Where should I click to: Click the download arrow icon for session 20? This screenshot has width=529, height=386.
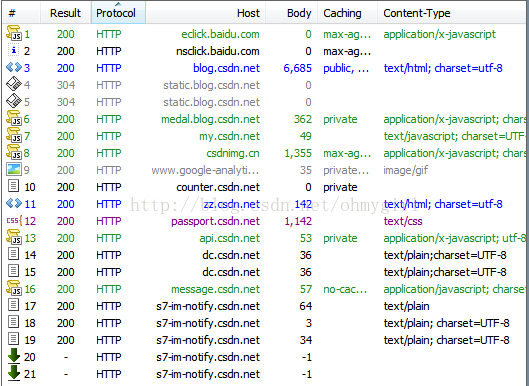pos(14,356)
